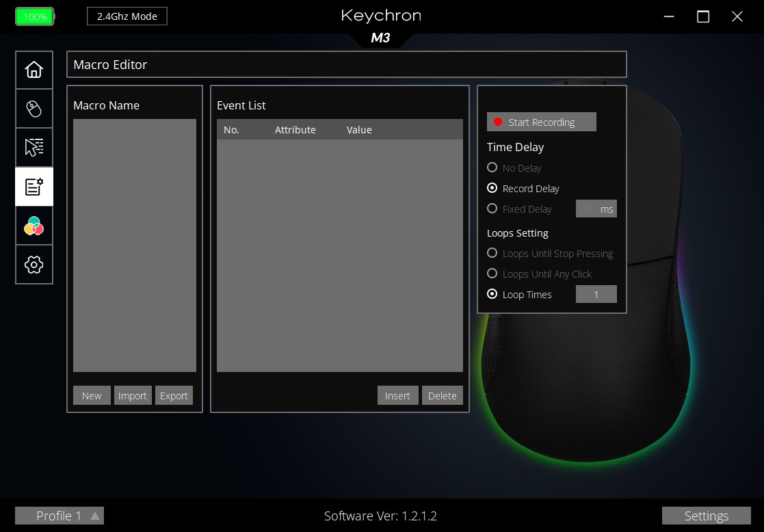Image resolution: width=764 pixels, height=532 pixels.
Task: Import a macro file
Action: 133,396
